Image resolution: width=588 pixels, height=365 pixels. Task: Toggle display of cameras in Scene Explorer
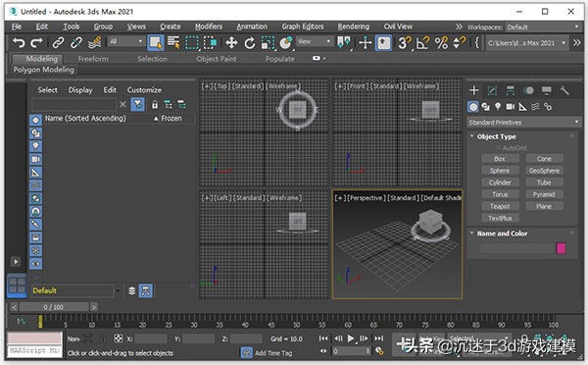35,159
